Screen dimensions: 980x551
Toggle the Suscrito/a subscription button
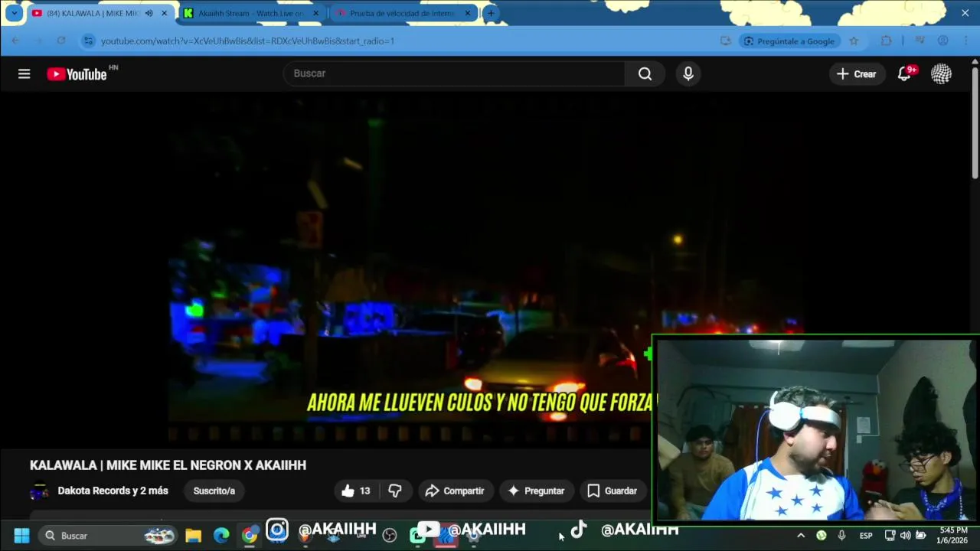[214, 491]
